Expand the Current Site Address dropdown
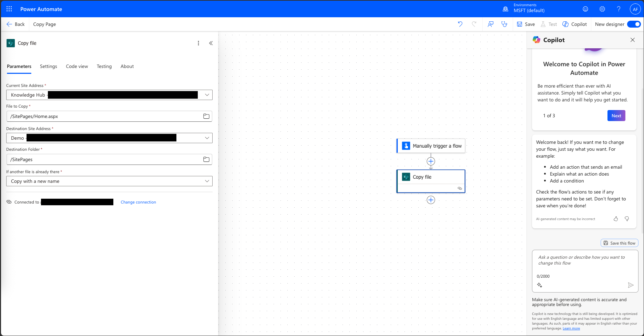 click(x=207, y=95)
